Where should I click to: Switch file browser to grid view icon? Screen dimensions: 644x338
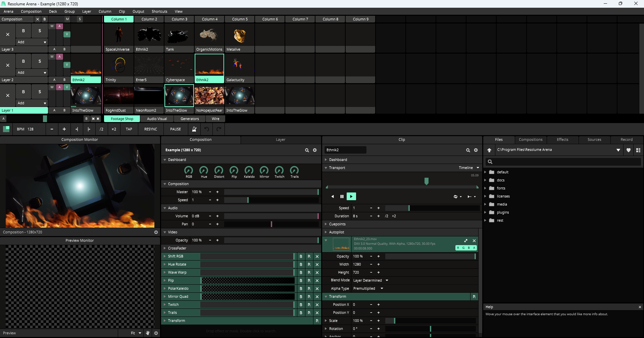tap(638, 150)
